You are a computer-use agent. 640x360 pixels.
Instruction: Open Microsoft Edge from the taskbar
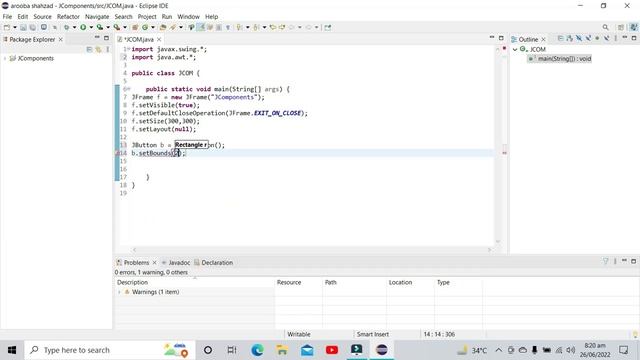pyautogui.click(x=257, y=350)
